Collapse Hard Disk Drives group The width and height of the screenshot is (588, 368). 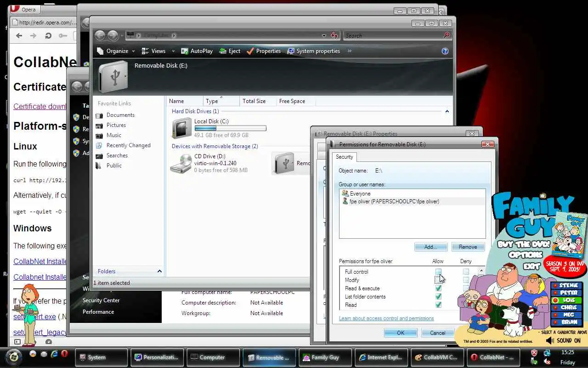click(x=447, y=111)
